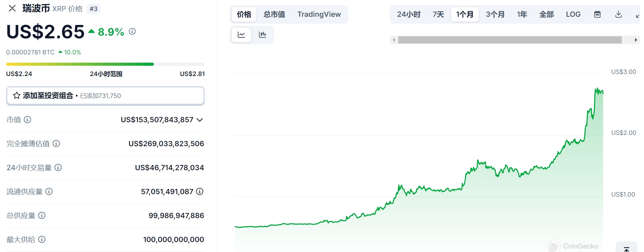Click the 0.00002781 BTC value
This screenshot has width=644, height=252.
point(31,52)
